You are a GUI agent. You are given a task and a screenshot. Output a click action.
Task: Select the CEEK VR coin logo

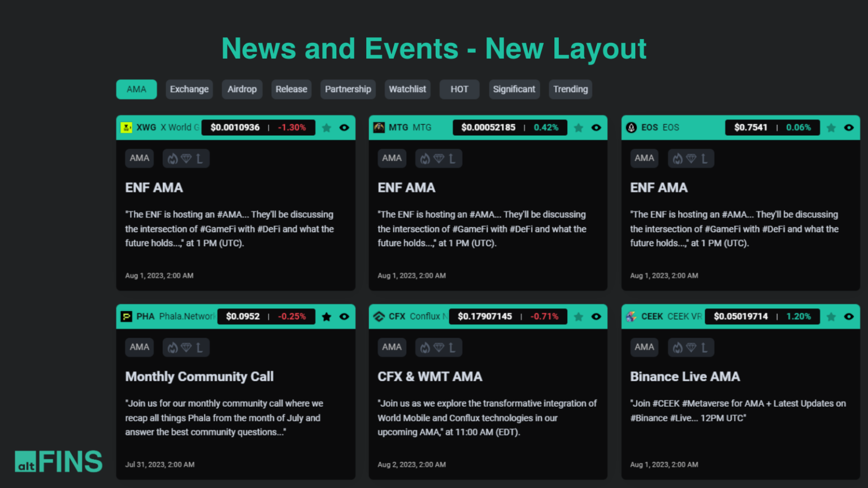click(x=631, y=316)
